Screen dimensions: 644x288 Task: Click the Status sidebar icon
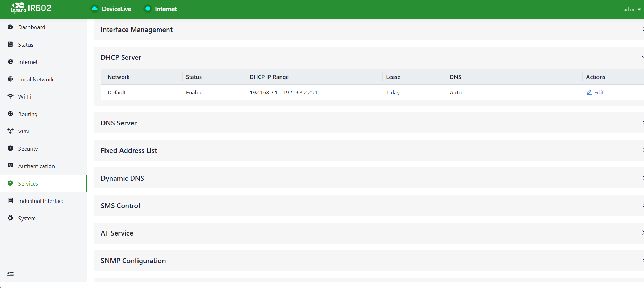point(10,44)
